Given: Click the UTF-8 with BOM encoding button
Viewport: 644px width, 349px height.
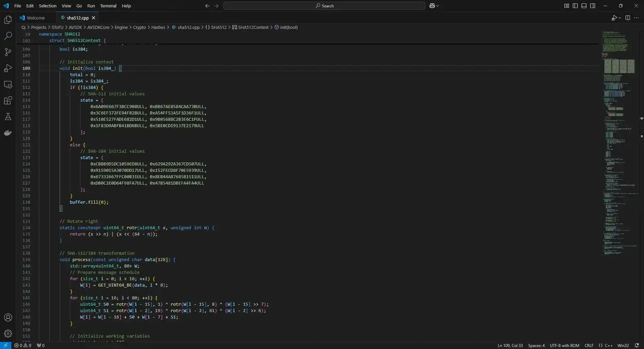Looking at the screenshot, I should (x=564, y=345).
